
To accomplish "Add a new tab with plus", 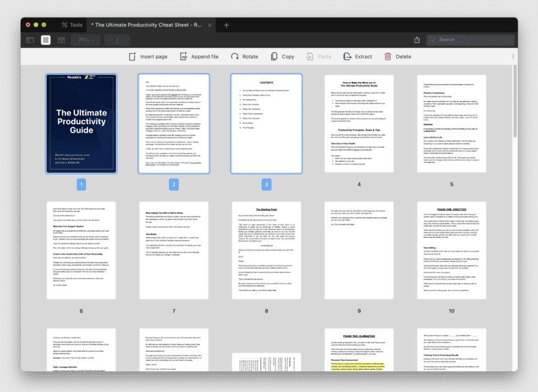I will tap(227, 25).
